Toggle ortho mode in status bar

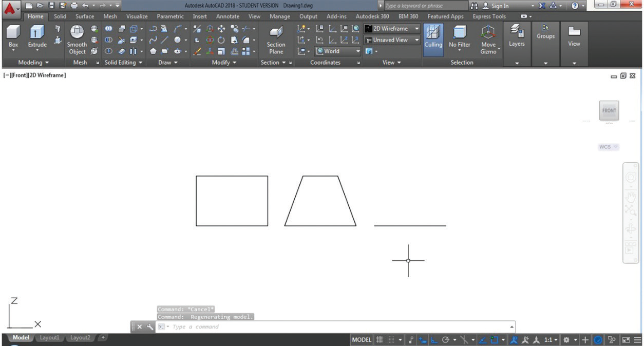click(434, 340)
